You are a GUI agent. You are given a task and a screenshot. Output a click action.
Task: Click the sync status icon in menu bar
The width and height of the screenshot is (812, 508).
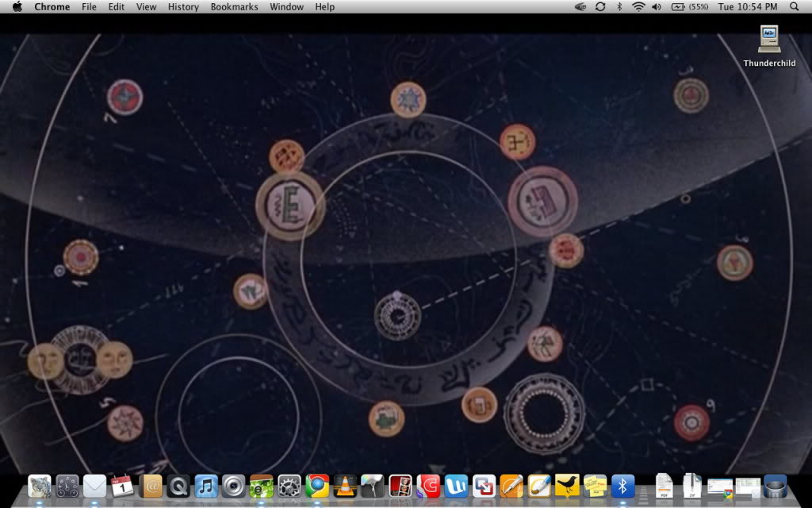(600, 6)
